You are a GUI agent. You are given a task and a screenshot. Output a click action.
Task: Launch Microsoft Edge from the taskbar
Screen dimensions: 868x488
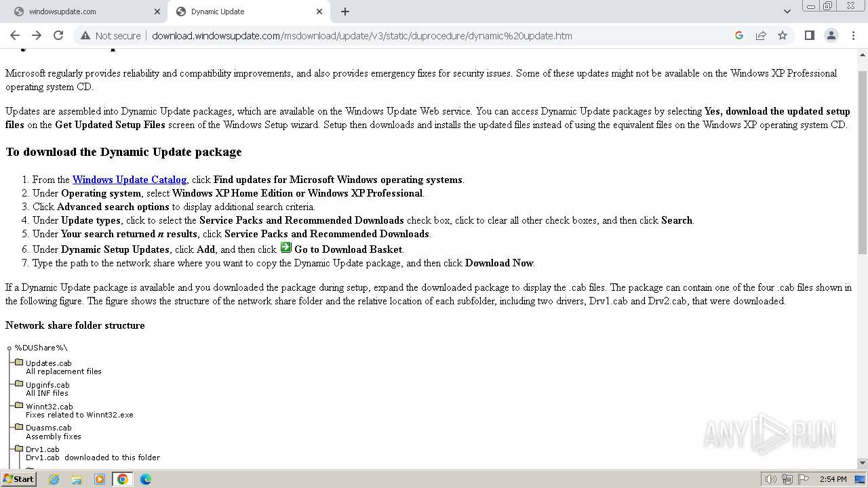[x=145, y=479]
